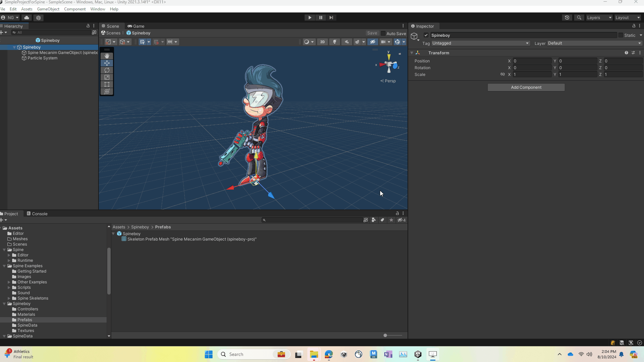Image resolution: width=644 pixels, height=362 pixels.
Task: Select the SpineData folder under Spineboy
Action: (27, 325)
